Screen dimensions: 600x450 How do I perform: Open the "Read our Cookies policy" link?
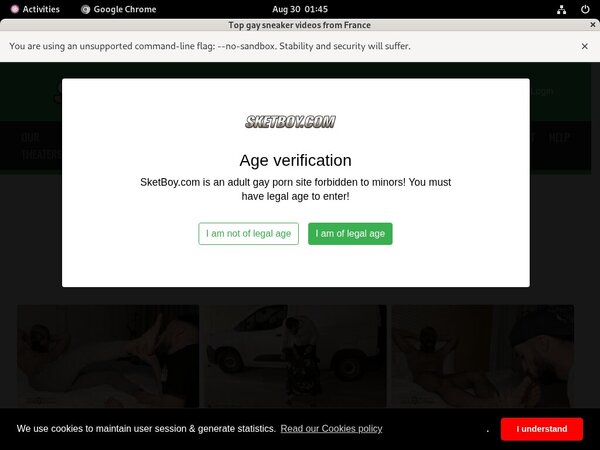[x=331, y=429]
